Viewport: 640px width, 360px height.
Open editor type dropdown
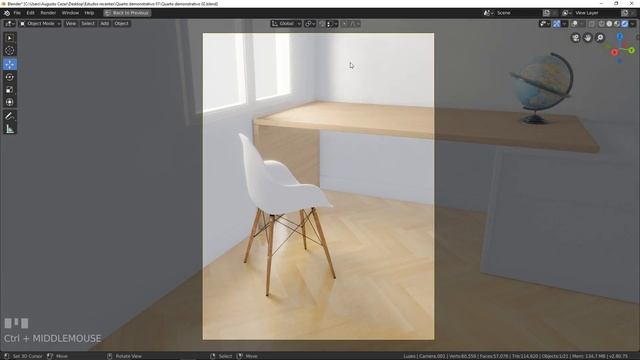click(x=9, y=24)
